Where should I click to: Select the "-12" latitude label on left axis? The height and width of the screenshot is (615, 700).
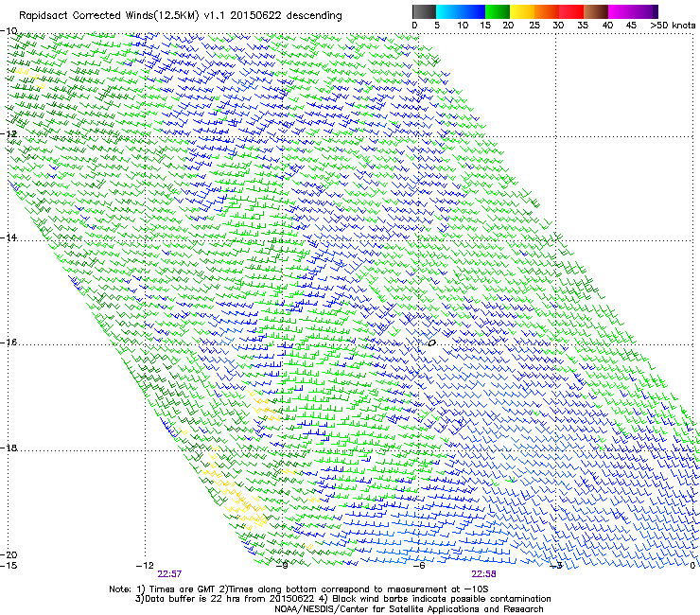coord(9,134)
